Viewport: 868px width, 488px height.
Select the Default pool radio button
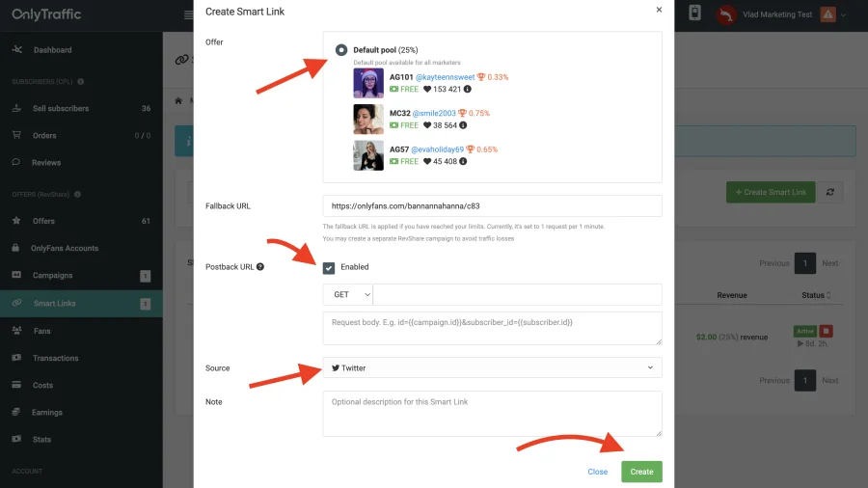(x=341, y=50)
